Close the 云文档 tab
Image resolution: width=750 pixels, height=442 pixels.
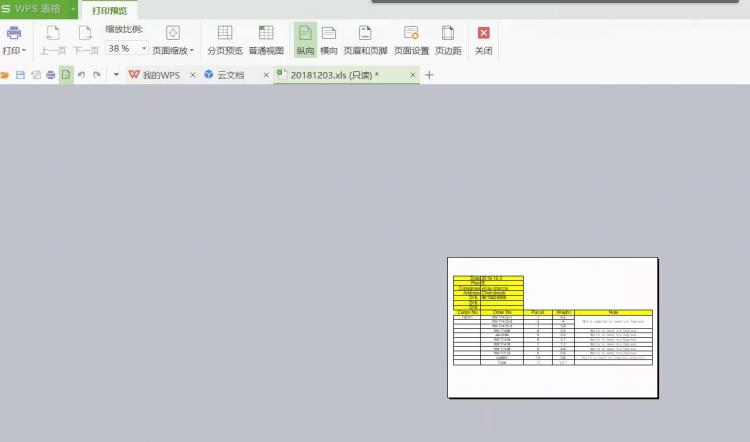[x=266, y=75]
